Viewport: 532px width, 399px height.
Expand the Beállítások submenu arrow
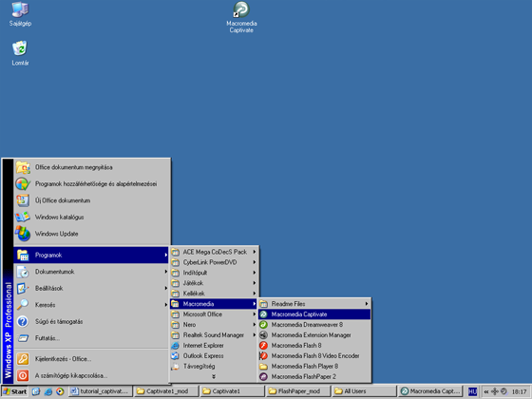click(x=166, y=288)
